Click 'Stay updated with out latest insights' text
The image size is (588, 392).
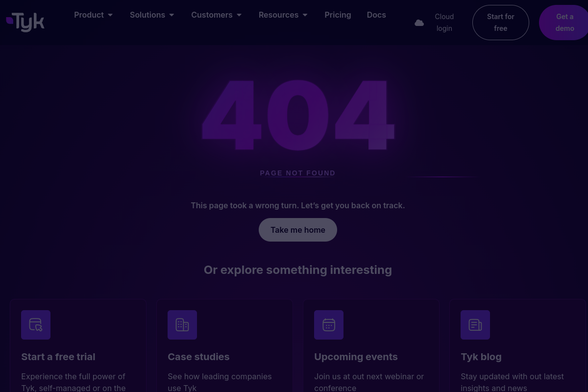[512, 382]
